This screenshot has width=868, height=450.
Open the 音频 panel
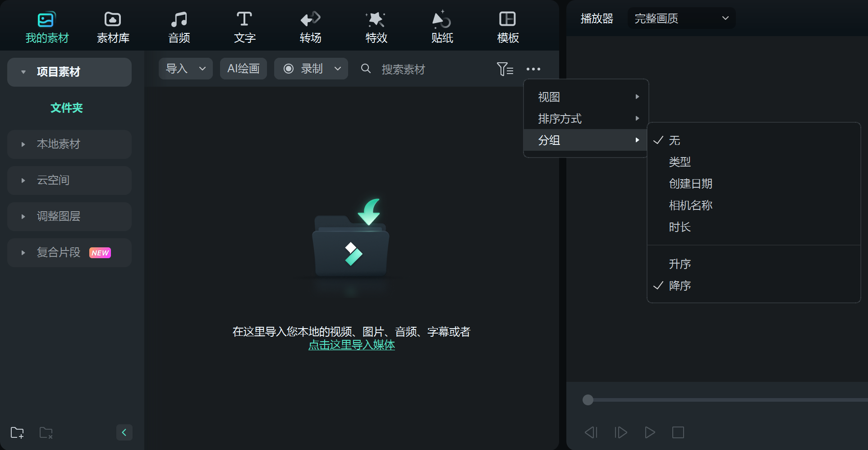179,26
